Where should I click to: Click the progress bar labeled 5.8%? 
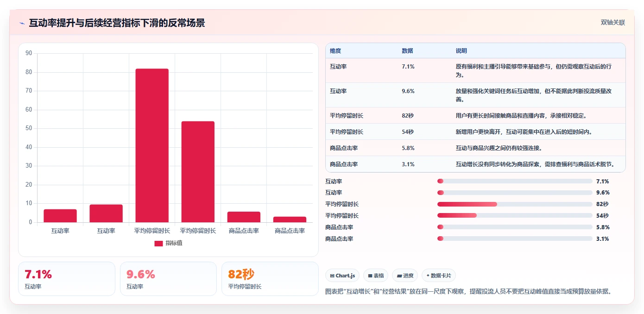click(515, 227)
